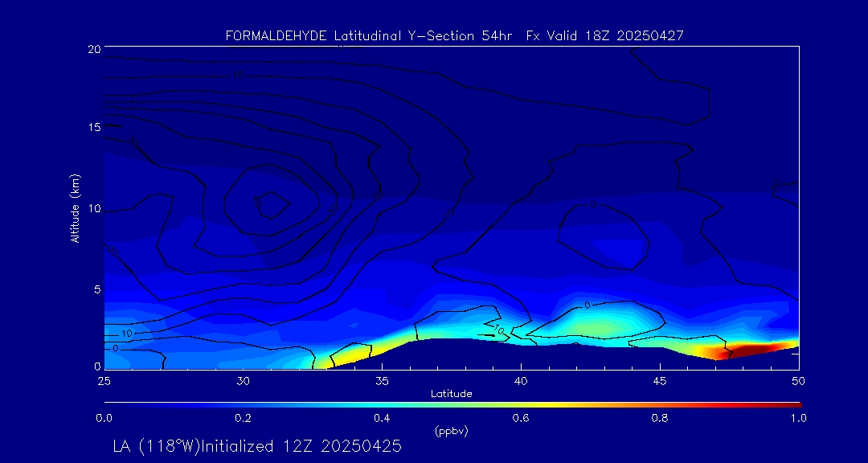This screenshot has height=463, width=868.
Task: Click the 'Latitude' x-axis label
Action: pos(452,394)
